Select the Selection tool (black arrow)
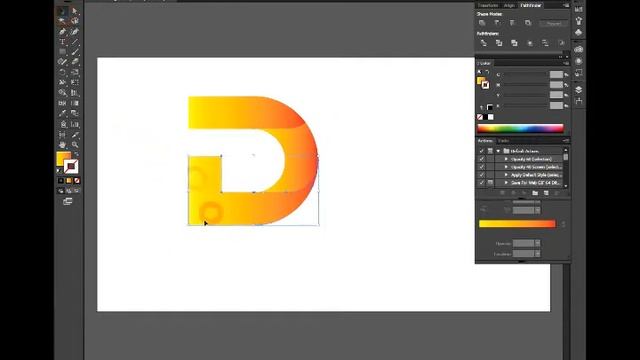 click(x=62, y=11)
